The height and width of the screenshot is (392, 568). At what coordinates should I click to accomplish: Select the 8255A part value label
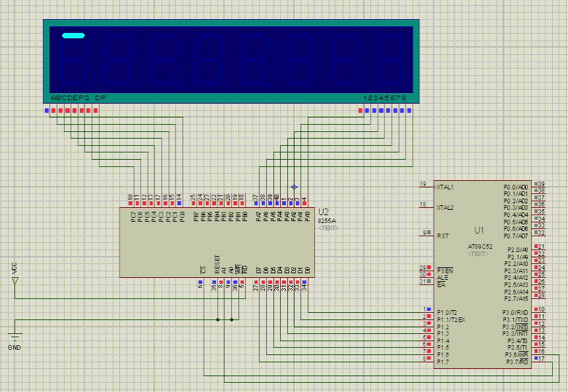click(327, 220)
